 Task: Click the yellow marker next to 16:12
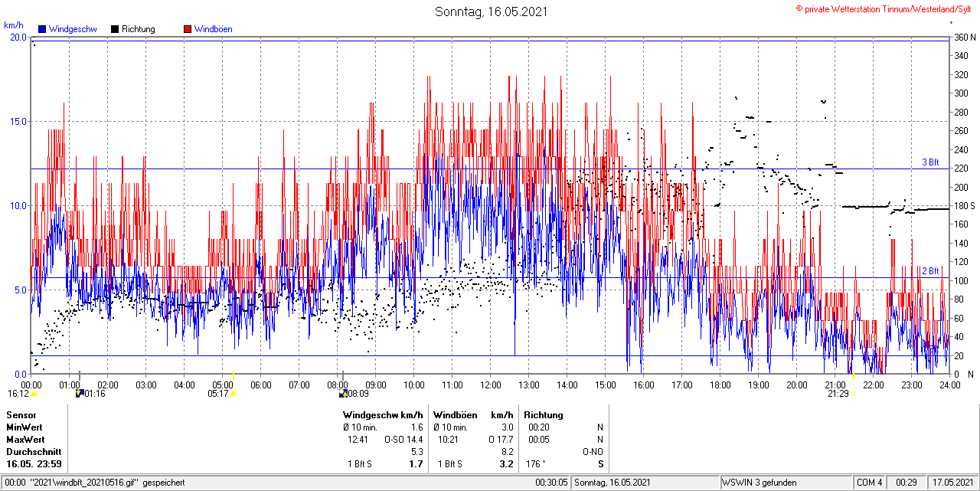pyautogui.click(x=34, y=394)
